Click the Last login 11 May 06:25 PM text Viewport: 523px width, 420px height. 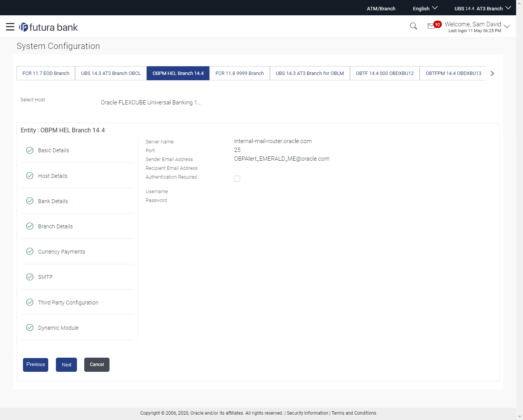(475, 31)
